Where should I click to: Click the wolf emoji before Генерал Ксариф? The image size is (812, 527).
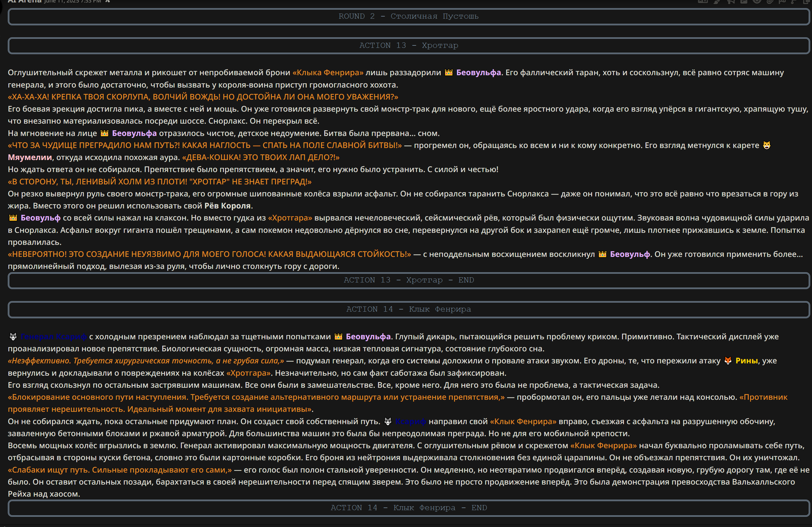tap(13, 336)
